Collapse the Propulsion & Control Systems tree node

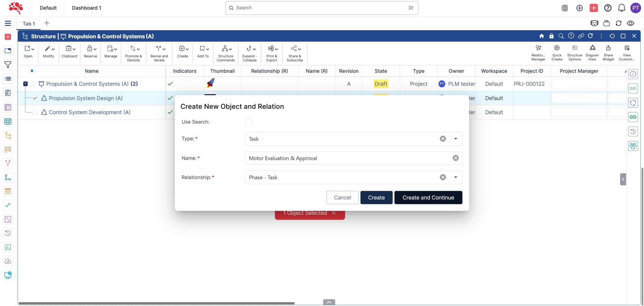(x=25, y=84)
